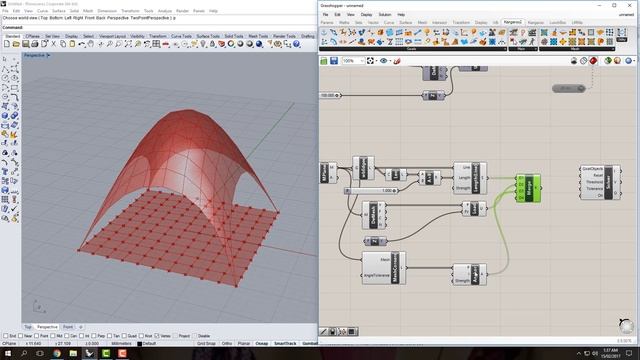Expand the Mesh panel dropdown bar

577,49
